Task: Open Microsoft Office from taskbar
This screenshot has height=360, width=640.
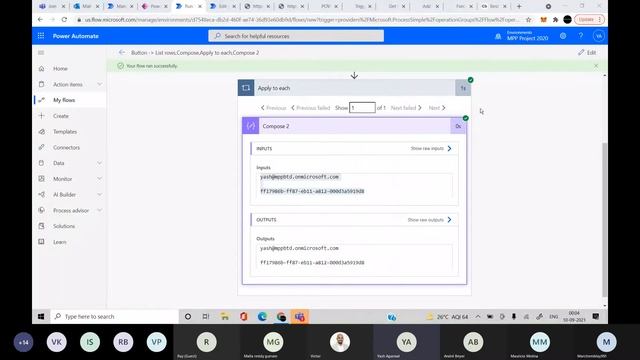Action: pos(244,316)
